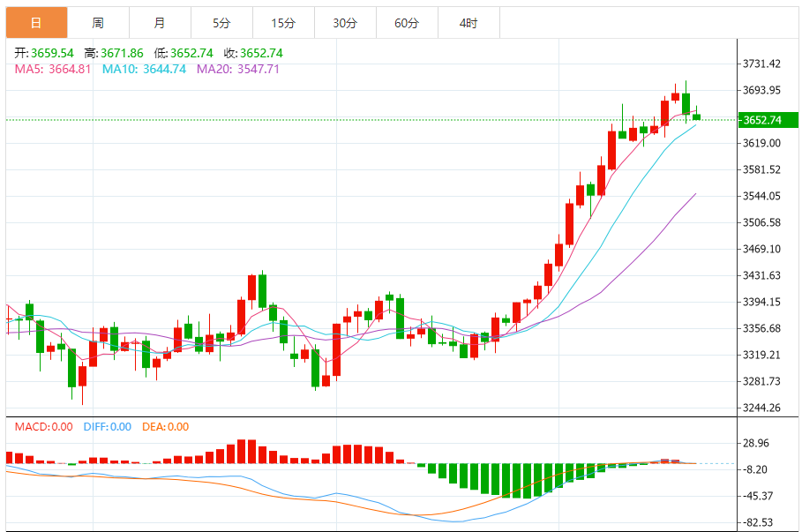Click the rightmost candlestick on the chart
802x532 pixels.
click(x=696, y=116)
